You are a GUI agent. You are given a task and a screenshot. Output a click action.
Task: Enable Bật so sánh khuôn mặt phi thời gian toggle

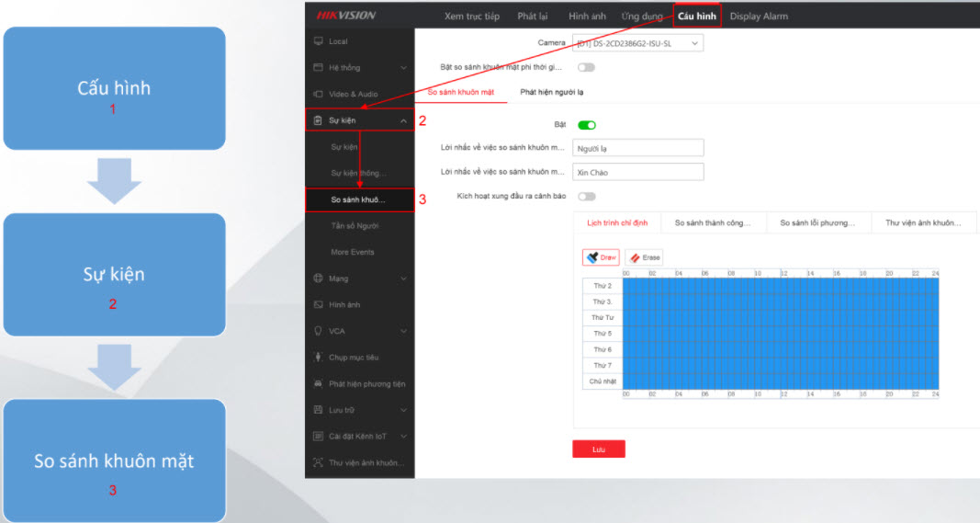click(586, 67)
